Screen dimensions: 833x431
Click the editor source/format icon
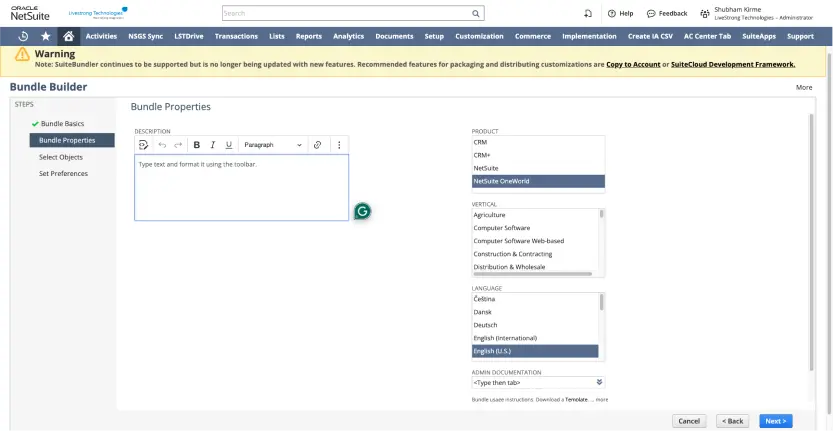pos(143,145)
